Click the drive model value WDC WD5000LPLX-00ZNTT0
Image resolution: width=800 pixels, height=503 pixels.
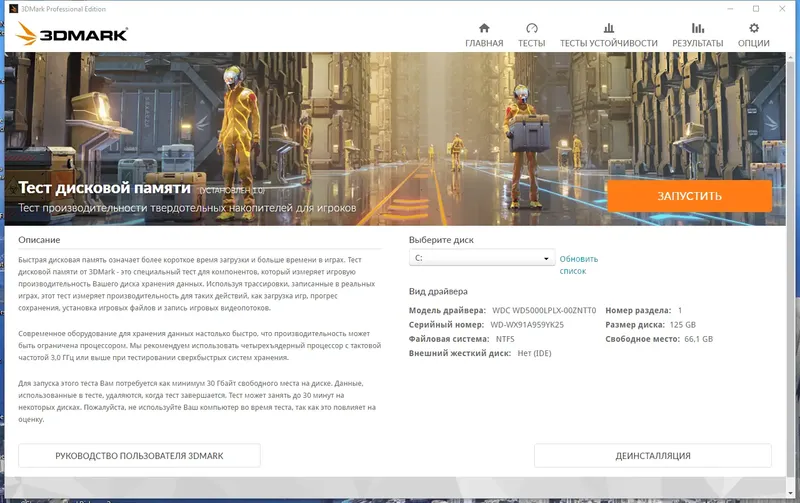[544, 310]
